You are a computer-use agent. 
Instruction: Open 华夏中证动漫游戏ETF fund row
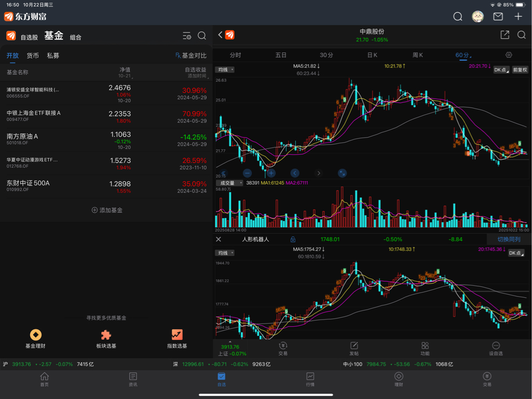coord(106,163)
